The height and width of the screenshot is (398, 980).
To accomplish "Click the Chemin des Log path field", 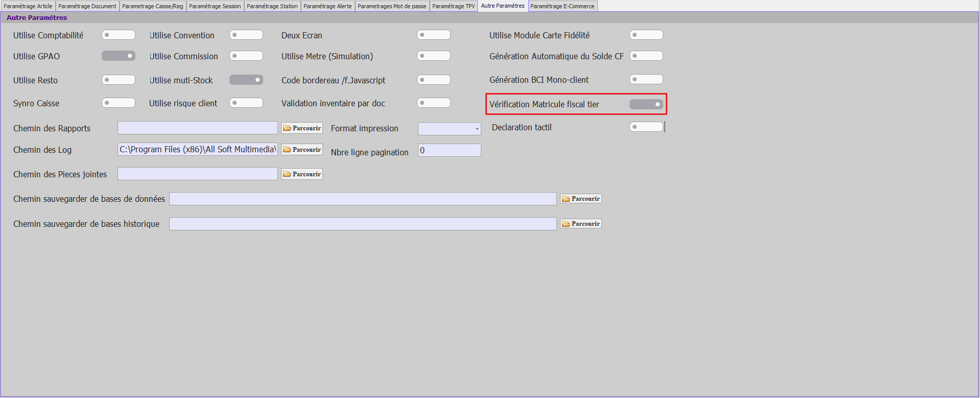I will (198, 149).
